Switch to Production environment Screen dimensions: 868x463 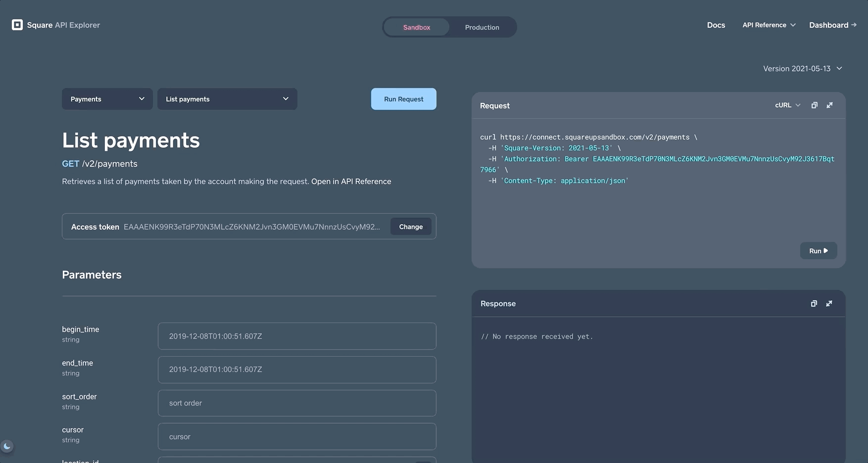(x=482, y=27)
